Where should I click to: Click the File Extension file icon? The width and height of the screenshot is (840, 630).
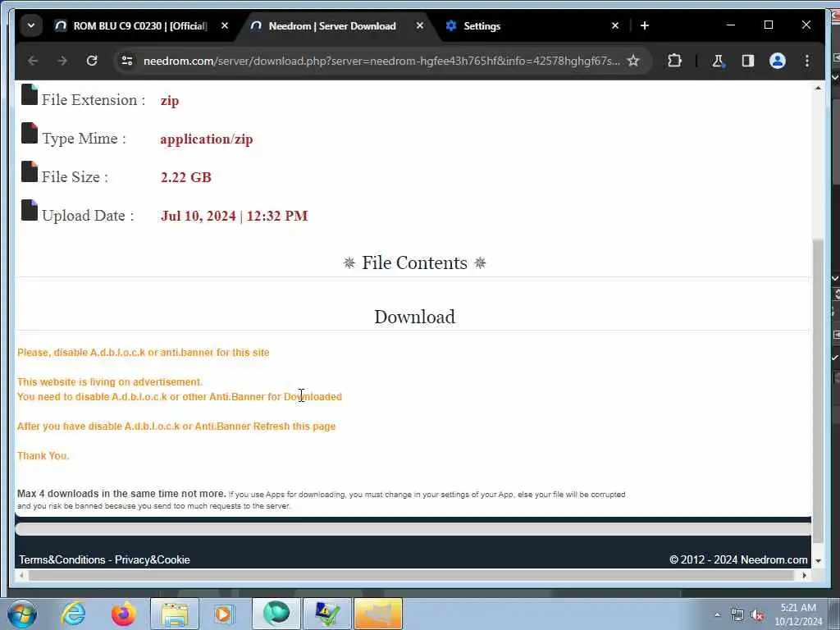(30, 94)
